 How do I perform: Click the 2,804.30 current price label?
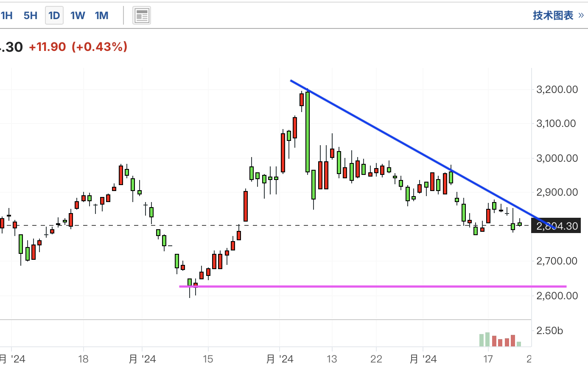click(x=556, y=226)
